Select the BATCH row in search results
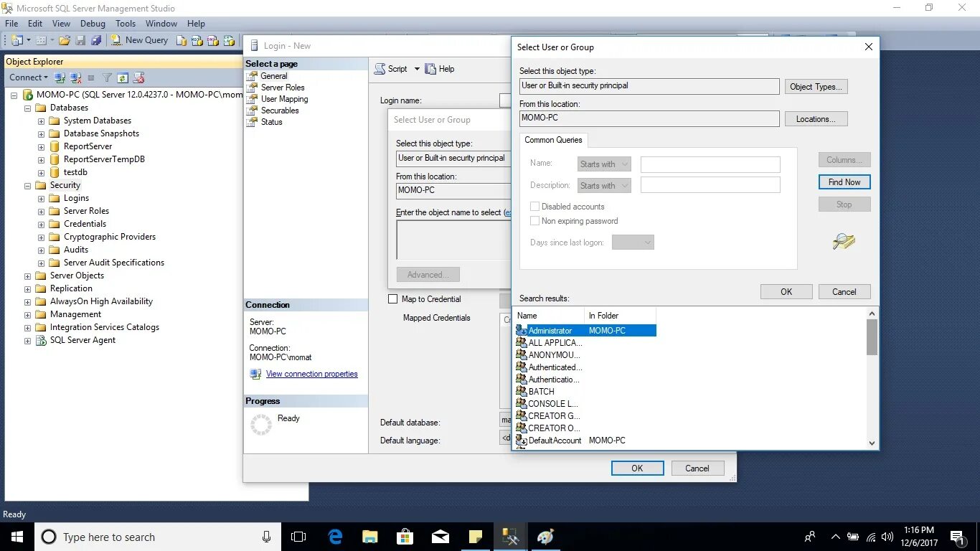This screenshot has height=551, width=980. 585,392
